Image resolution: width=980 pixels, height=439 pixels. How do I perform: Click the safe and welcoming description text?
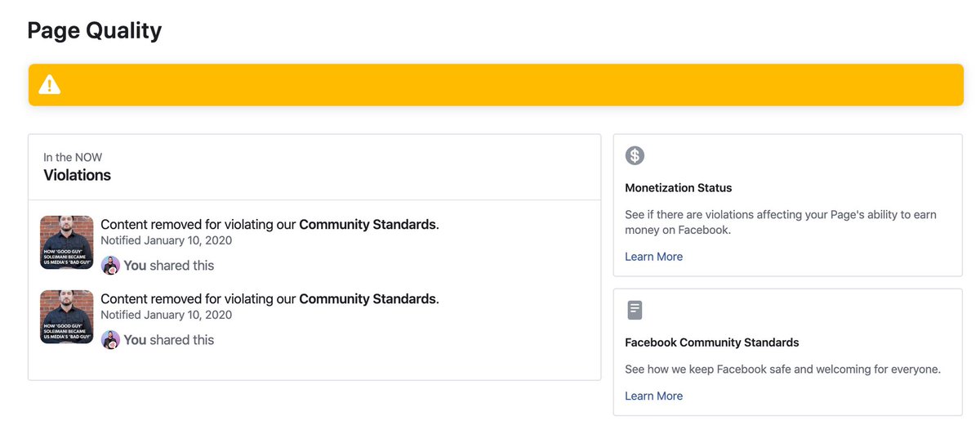point(782,370)
